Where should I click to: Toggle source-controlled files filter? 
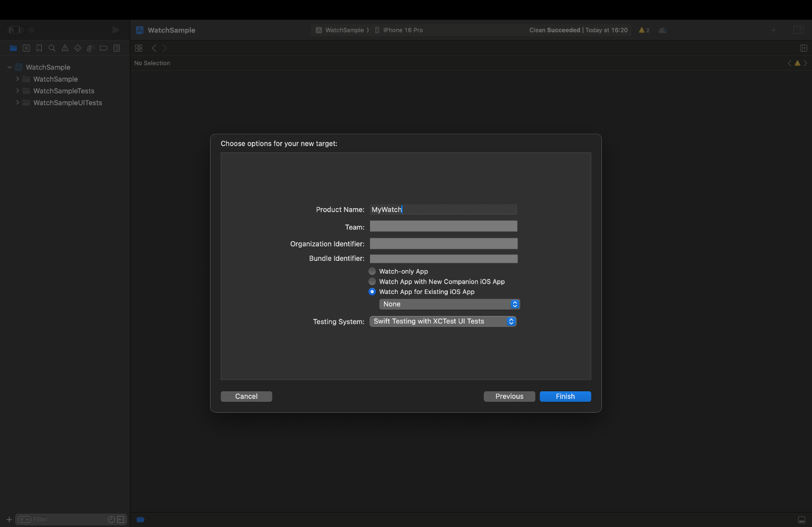[x=121, y=519]
